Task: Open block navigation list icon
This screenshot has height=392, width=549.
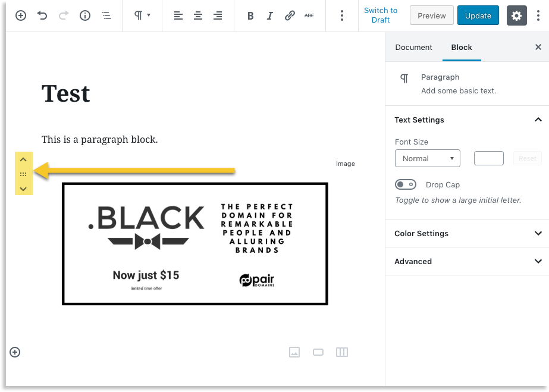Action: [106, 16]
